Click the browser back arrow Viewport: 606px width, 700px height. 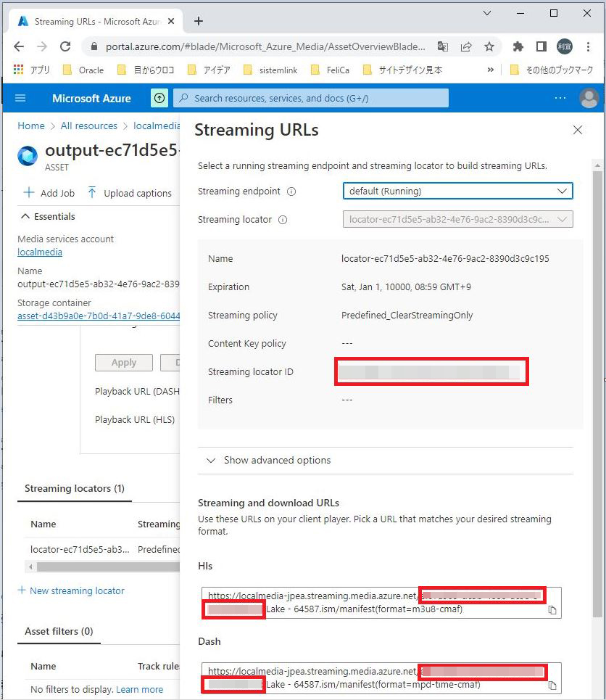pos(19,46)
